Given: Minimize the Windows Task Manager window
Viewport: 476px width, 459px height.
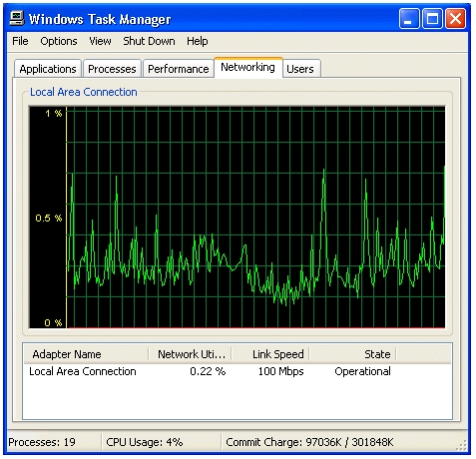Looking at the screenshot, I should [x=409, y=19].
